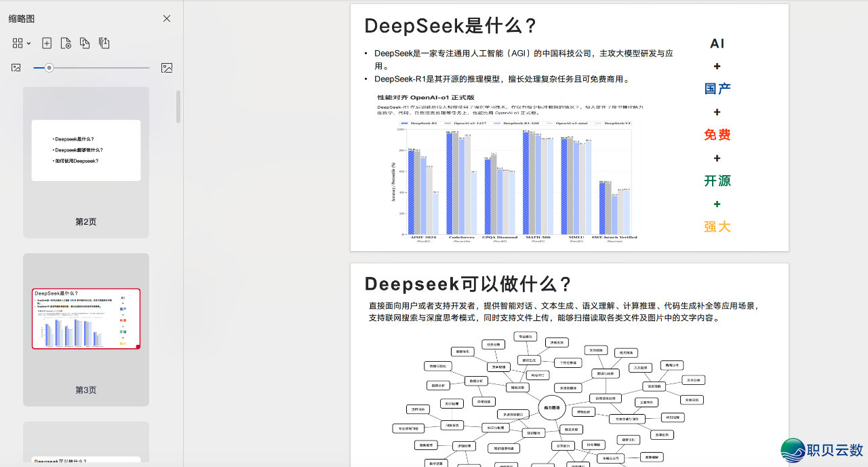Click the larger thumbnail size icon
The width and height of the screenshot is (868, 467).
pyautogui.click(x=167, y=68)
